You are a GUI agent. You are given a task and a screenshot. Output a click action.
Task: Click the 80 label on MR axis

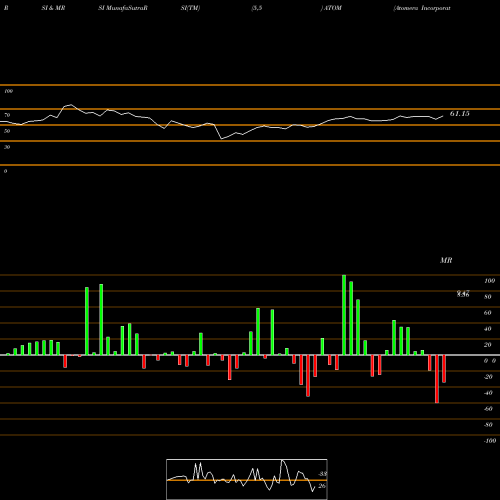click(x=487, y=297)
